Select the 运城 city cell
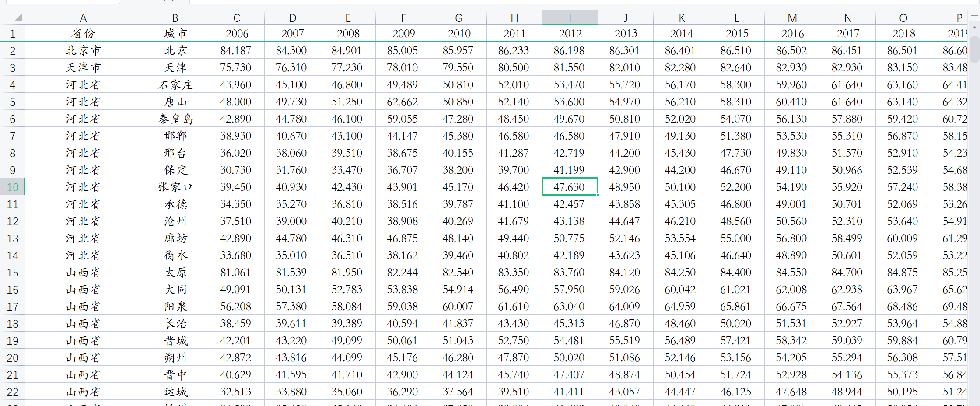 (x=175, y=392)
